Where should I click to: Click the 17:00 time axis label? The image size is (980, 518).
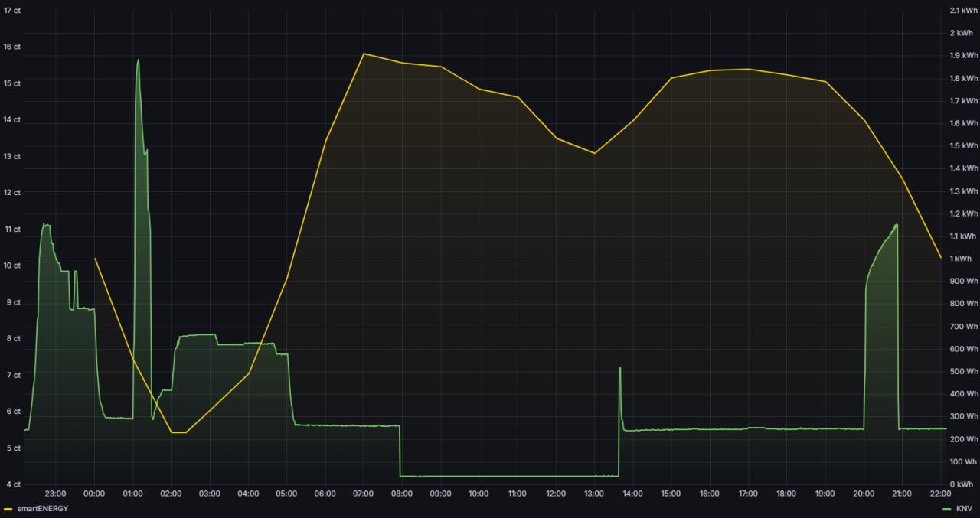(x=748, y=494)
